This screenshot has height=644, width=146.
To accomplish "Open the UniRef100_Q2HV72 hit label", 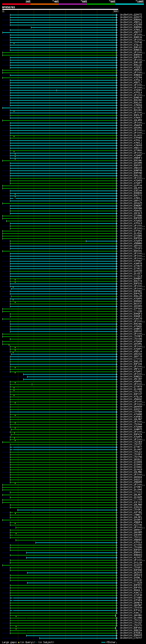I will (x=131, y=15).
